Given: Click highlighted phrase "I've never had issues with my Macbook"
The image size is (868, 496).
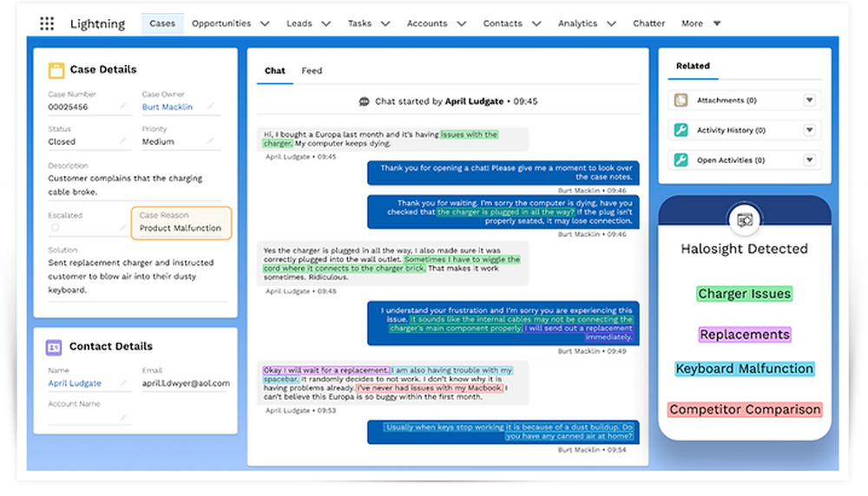Looking at the screenshot, I should (x=430, y=388).
